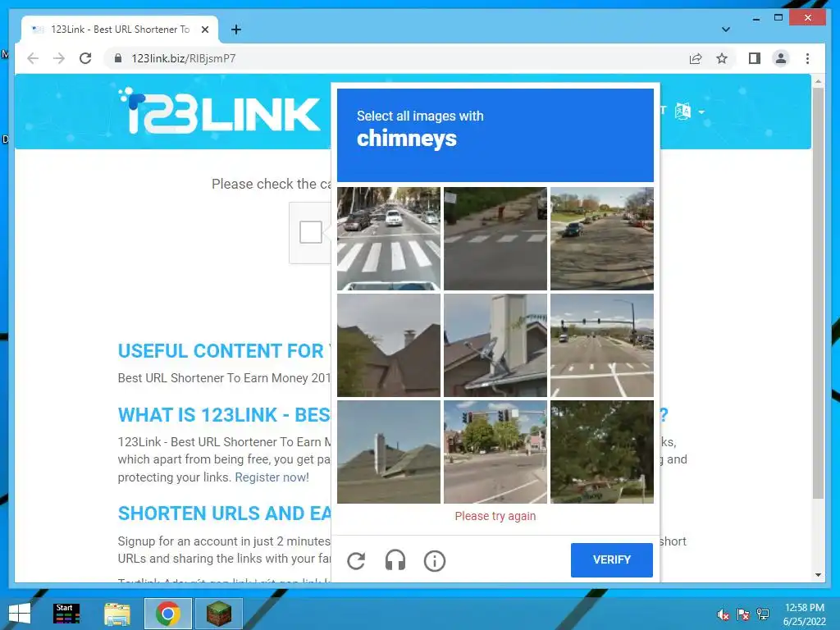The image size is (840, 630).
Task: Open Minecraft block taskbar icon
Action: pyautogui.click(x=218, y=614)
